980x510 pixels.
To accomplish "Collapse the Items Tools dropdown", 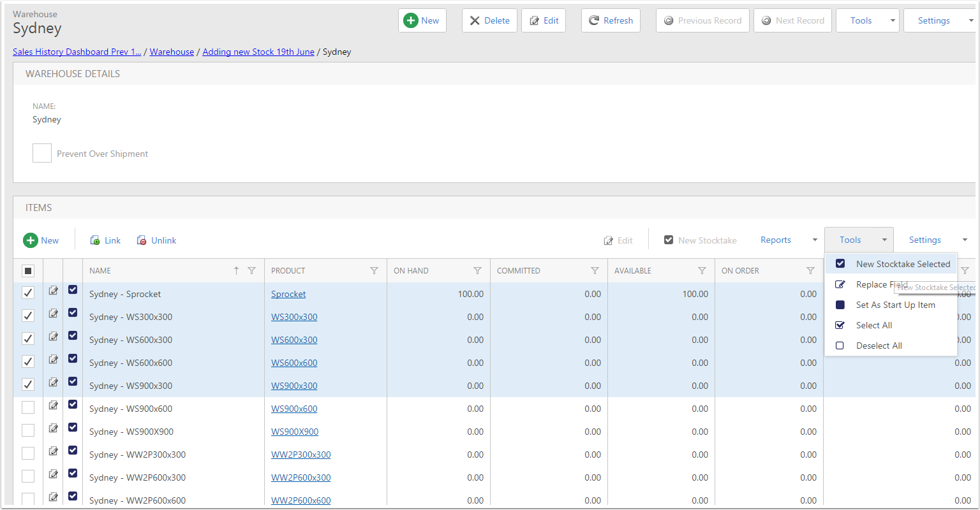I will (x=859, y=240).
